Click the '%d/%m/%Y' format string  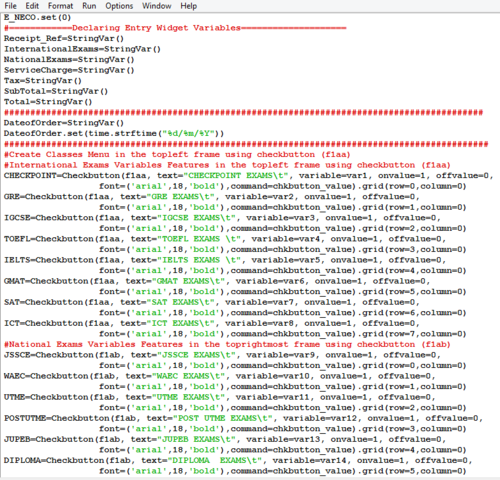click(x=188, y=134)
